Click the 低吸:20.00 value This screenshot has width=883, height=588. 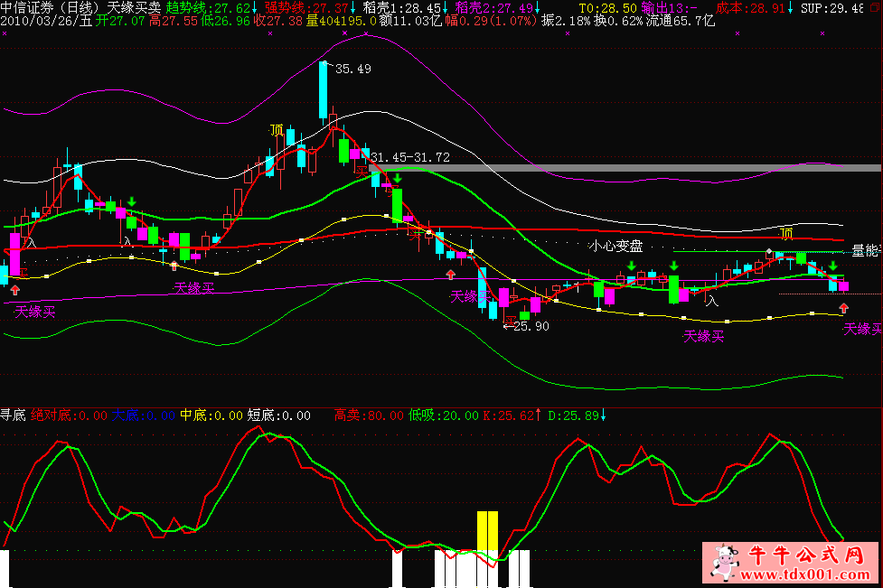pyautogui.click(x=444, y=415)
